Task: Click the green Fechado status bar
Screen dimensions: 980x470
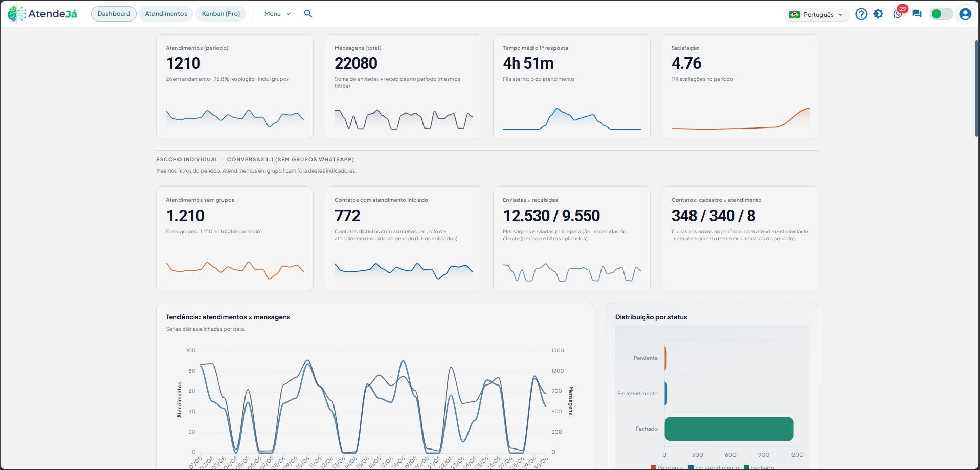Action: 729,429
